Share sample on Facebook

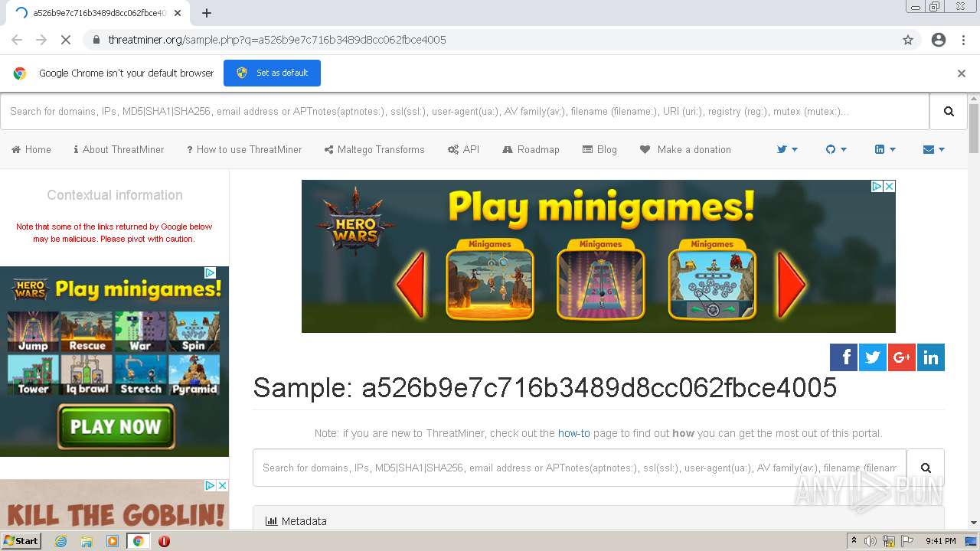click(844, 357)
